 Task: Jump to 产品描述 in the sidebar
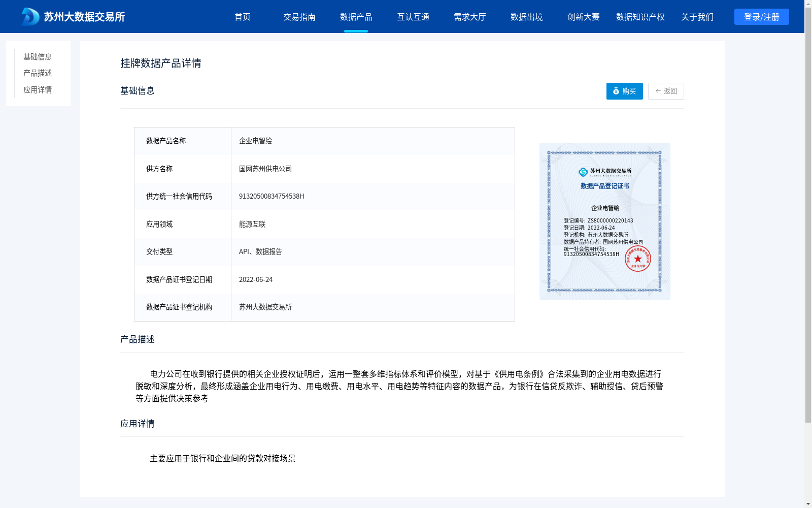[38, 73]
